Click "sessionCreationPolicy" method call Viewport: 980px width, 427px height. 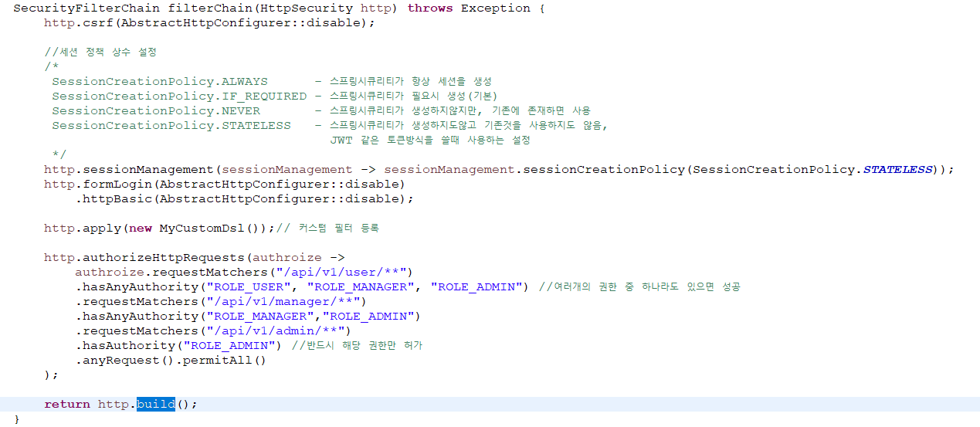coord(604,169)
